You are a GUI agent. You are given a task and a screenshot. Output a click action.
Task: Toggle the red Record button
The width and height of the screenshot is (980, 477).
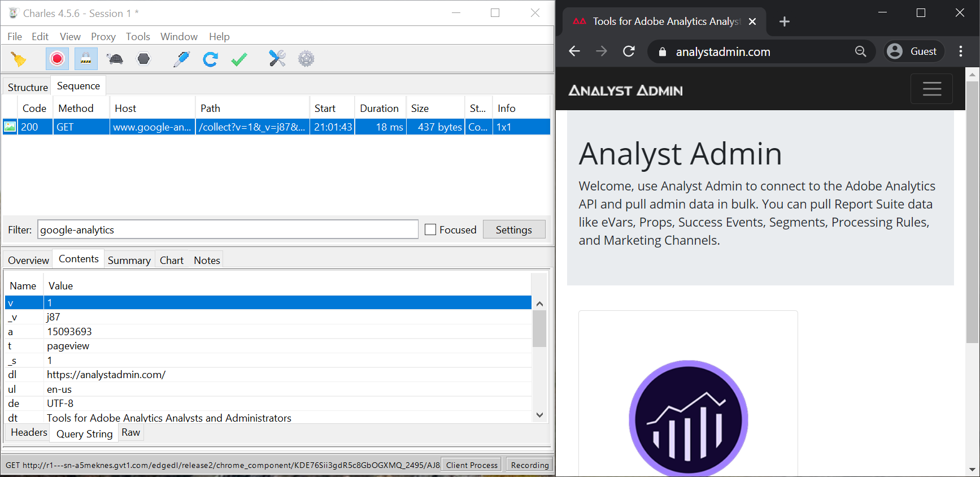tap(57, 59)
